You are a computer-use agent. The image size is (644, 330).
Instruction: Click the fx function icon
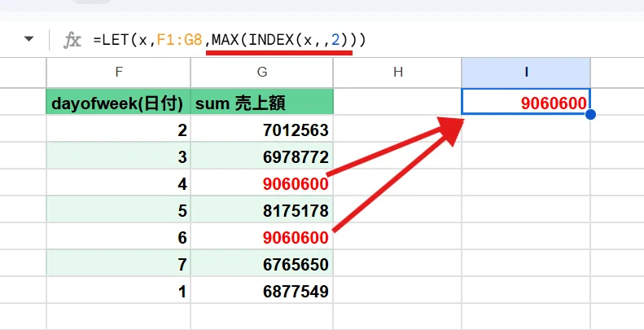(72, 41)
